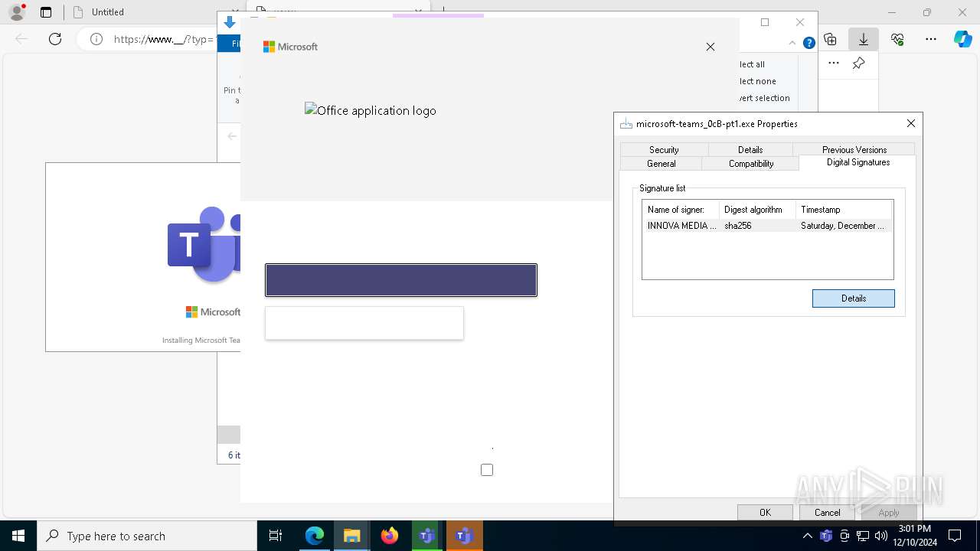Open the Edge Downloads toolbar button
The width and height of the screenshot is (980, 551).
(x=863, y=39)
